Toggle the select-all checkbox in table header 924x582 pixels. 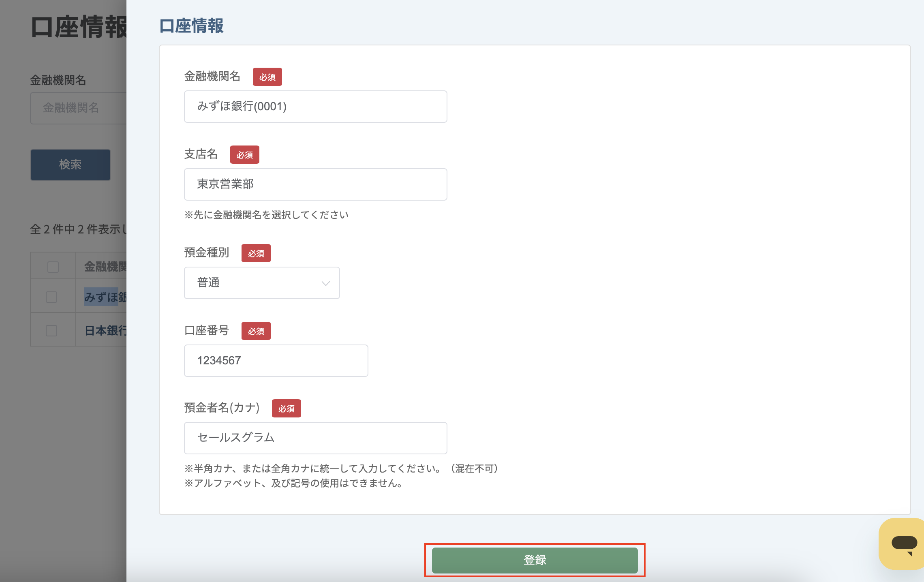pos(53,267)
